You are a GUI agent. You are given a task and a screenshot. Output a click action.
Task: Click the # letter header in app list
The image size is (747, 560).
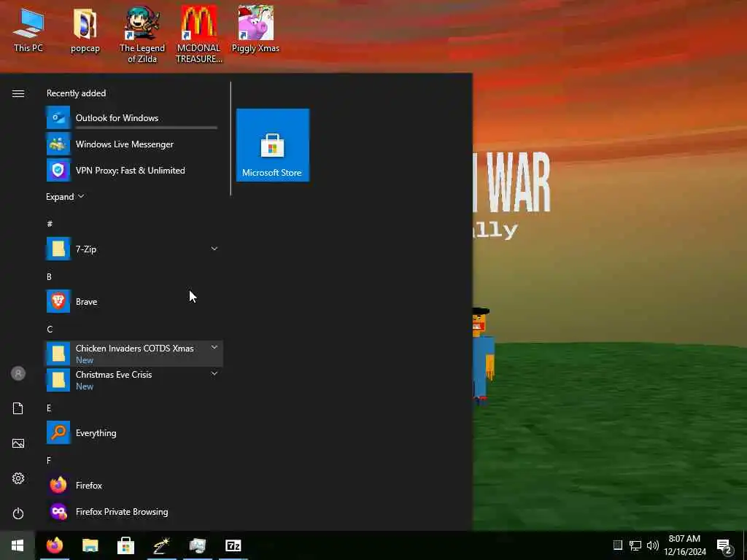[x=50, y=223]
